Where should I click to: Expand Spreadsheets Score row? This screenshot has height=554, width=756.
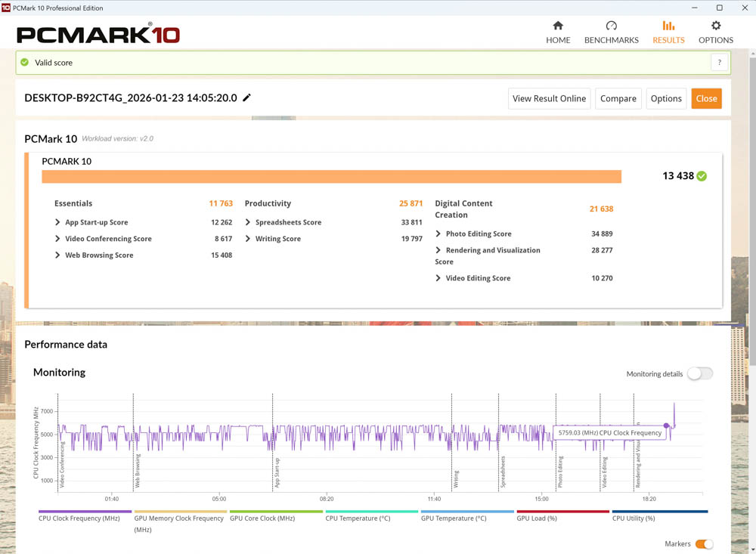pyautogui.click(x=249, y=223)
